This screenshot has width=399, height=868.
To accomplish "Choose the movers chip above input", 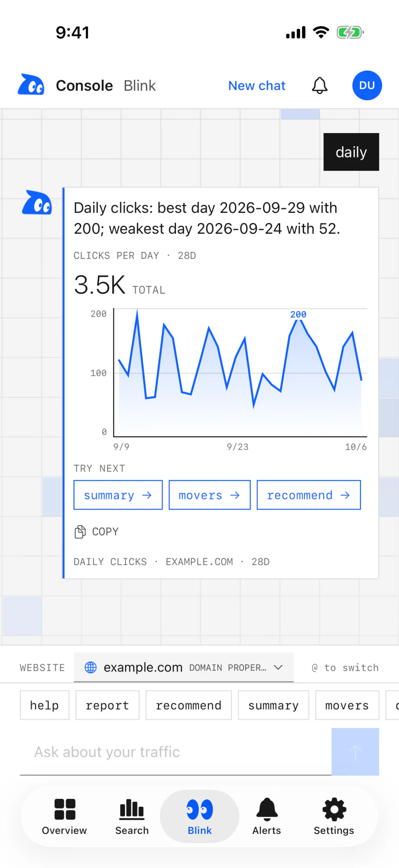I will pos(347,705).
